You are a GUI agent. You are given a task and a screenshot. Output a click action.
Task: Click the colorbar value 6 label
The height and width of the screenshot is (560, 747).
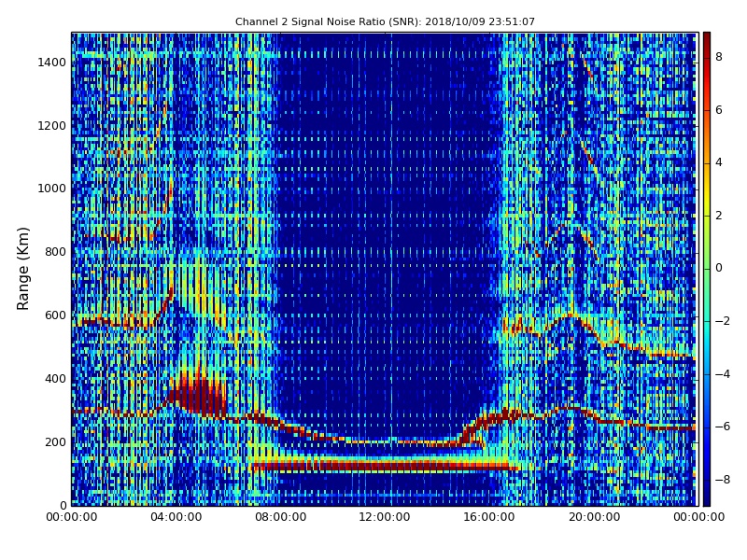pos(719,110)
